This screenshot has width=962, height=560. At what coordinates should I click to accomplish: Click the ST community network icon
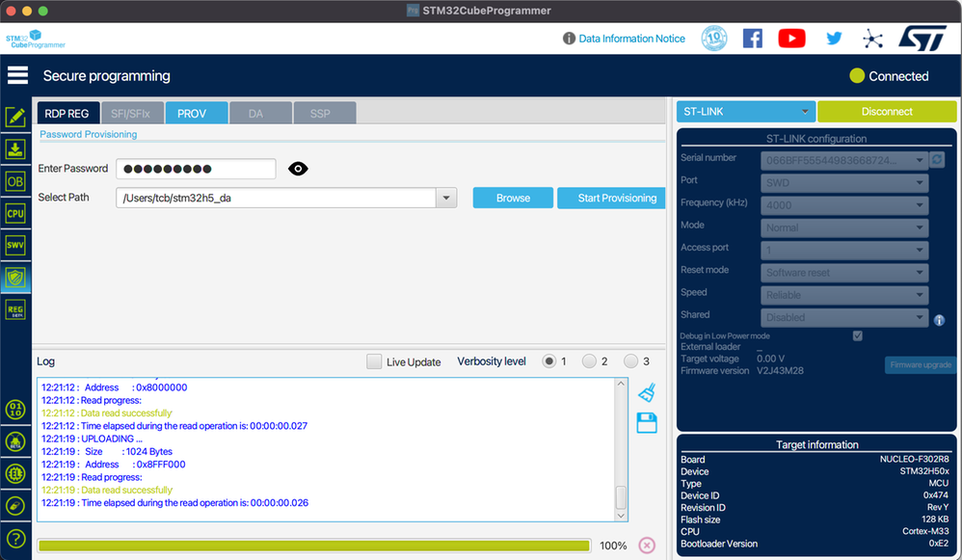pos(872,40)
